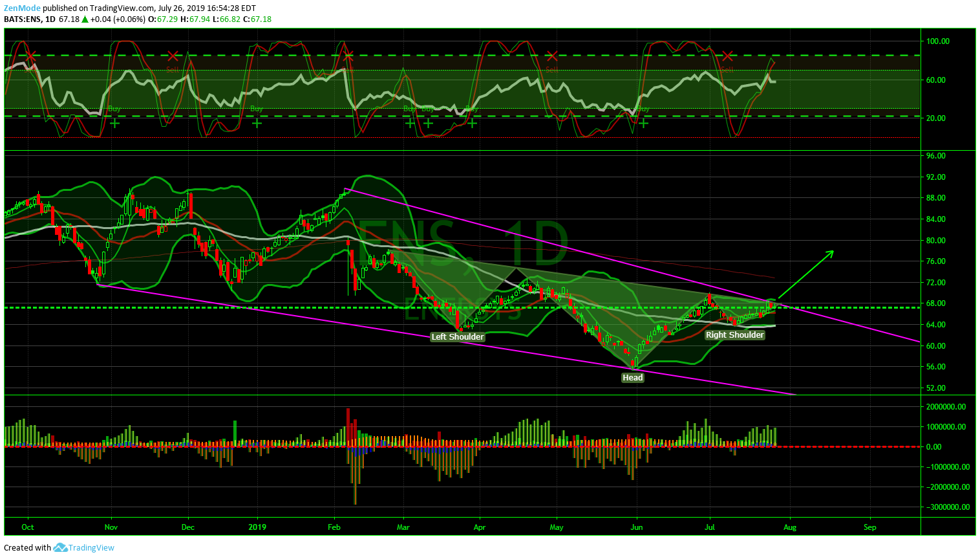Screen dimensions: 980x559
Task: Click the 0.00 volume scale label
Action: click(x=933, y=447)
